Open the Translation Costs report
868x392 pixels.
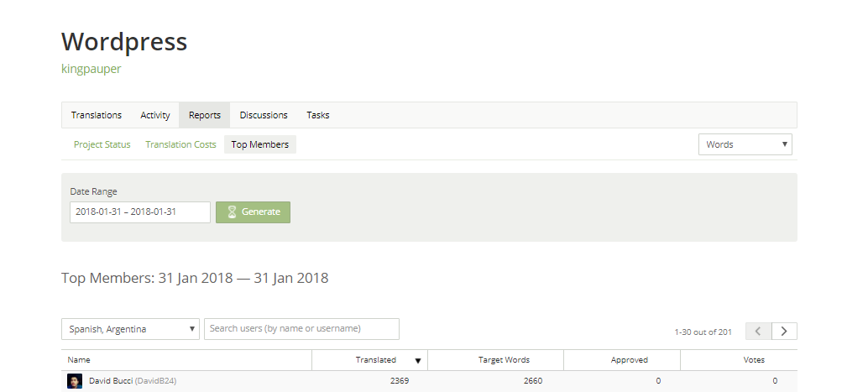[x=180, y=144]
